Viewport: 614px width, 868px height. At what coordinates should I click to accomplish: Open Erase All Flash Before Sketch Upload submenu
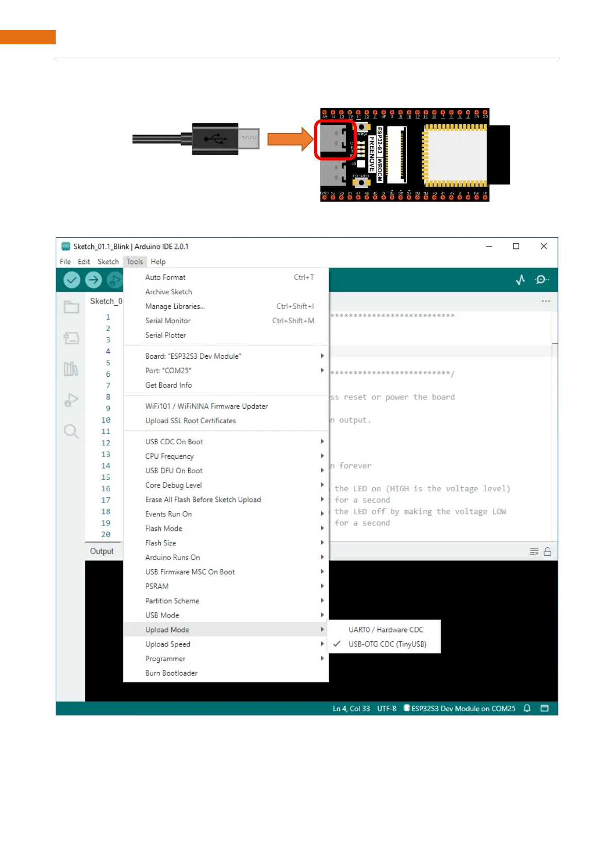point(226,499)
